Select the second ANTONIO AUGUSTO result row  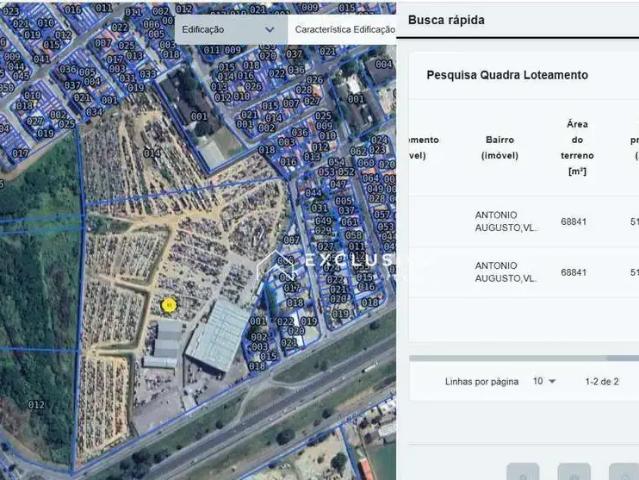[x=506, y=272]
